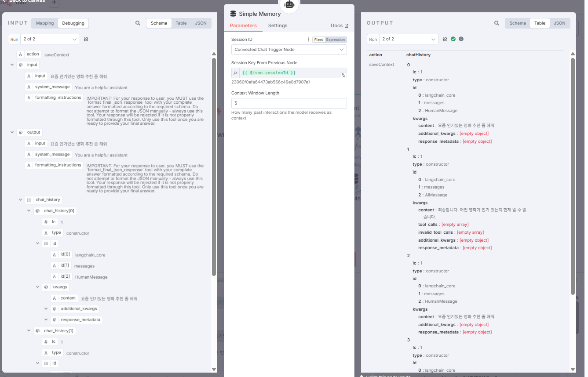Show OUTPUT data as JSON
Viewport: 588px width, 377px height.
[x=559, y=23]
